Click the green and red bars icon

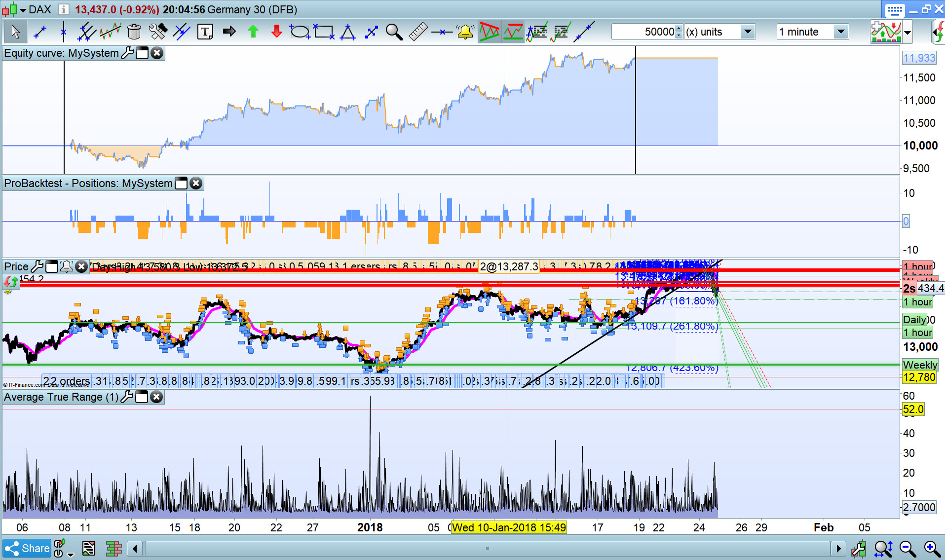click(x=114, y=548)
